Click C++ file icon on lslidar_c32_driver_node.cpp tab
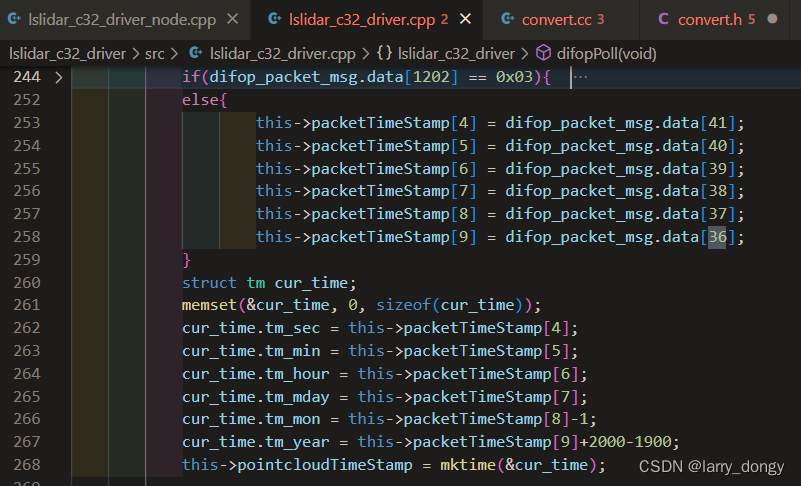The image size is (801, 486). click(14, 19)
